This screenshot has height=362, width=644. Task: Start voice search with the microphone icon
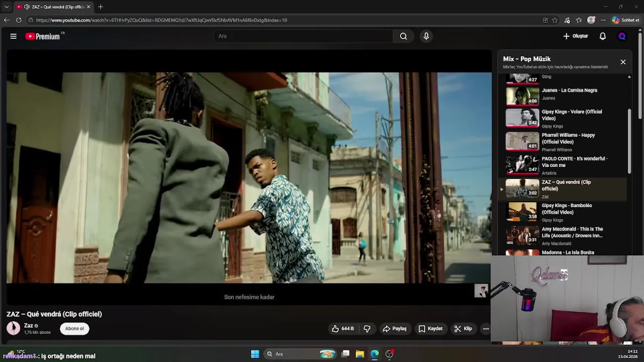click(x=426, y=36)
